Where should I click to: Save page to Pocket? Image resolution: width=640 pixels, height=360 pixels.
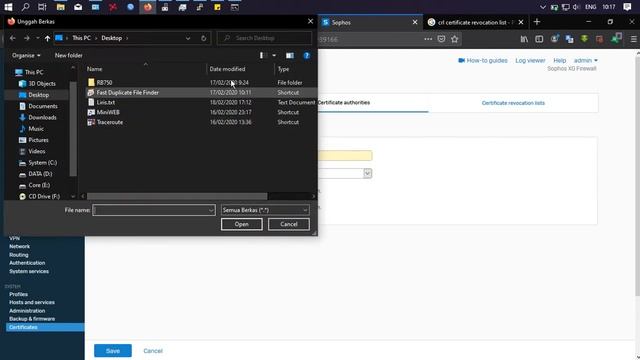(x=441, y=39)
